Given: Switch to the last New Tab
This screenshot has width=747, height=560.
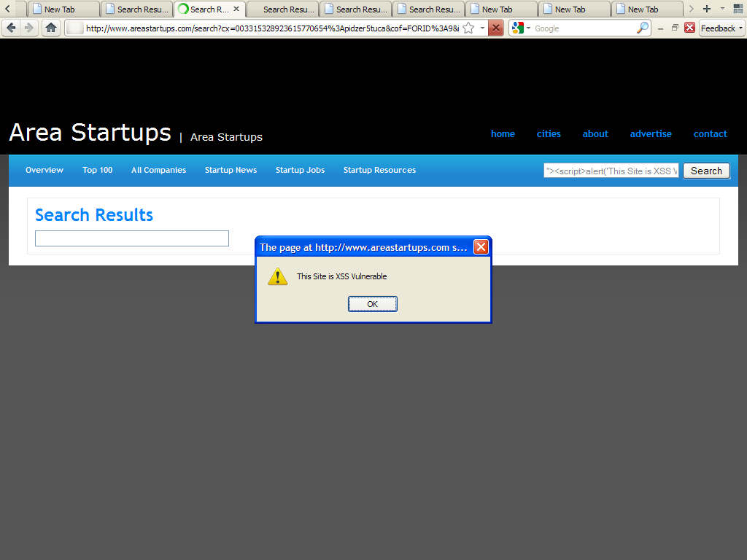Looking at the screenshot, I should [648, 9].
